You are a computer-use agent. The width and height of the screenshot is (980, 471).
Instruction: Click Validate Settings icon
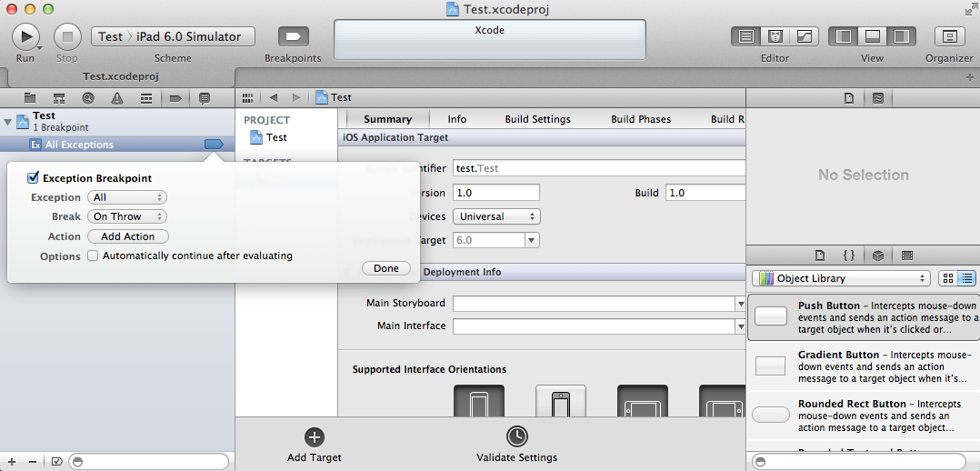[516, 437]
